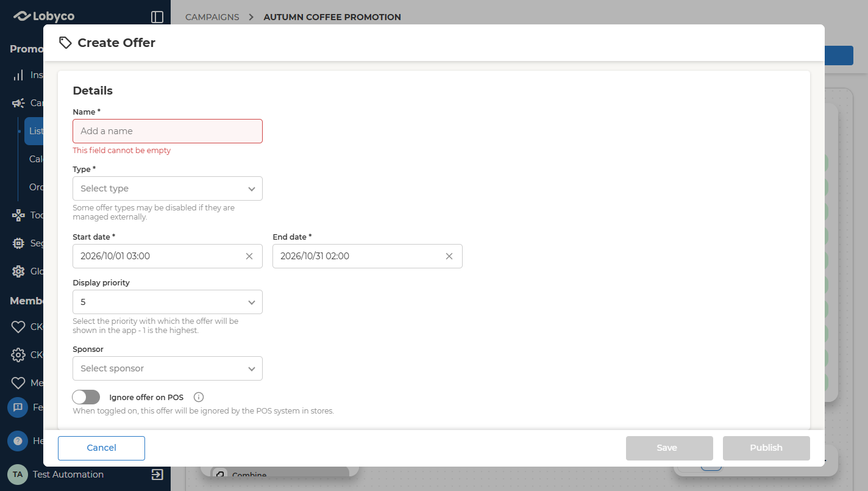Open Campaigns megaphone icon in sidebar
The height and width of the screenshot is (491, 868).
18,103
